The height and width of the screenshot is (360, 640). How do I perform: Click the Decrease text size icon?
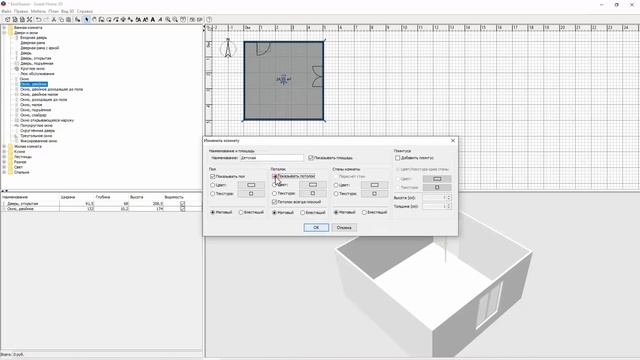tap(144, 19)
